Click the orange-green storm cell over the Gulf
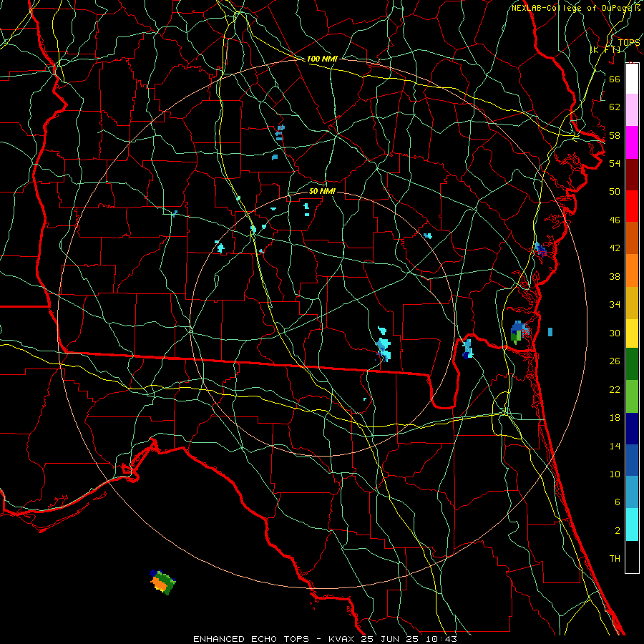This screenshot has width=644, height=644. tap(162, 582)
